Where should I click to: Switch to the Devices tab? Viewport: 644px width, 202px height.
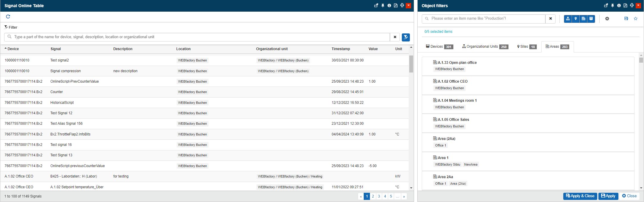pos(439,47)
